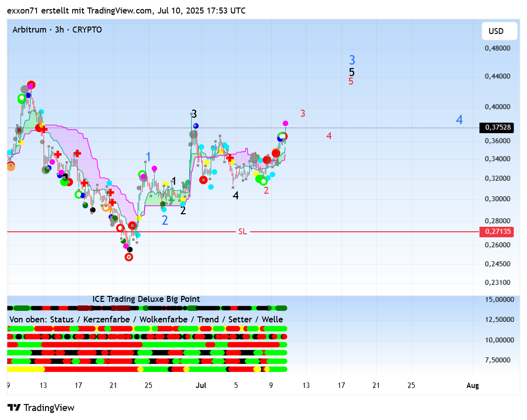527x420 pixels.
Task: Click the magenta dot above the latest candle
Action: point(285,123)
